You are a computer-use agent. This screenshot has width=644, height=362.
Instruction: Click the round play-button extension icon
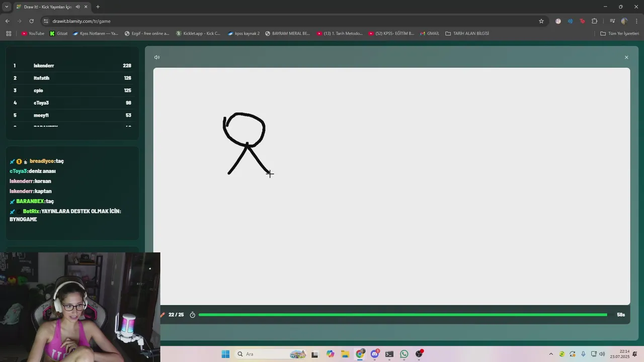(x=558, y=21)
